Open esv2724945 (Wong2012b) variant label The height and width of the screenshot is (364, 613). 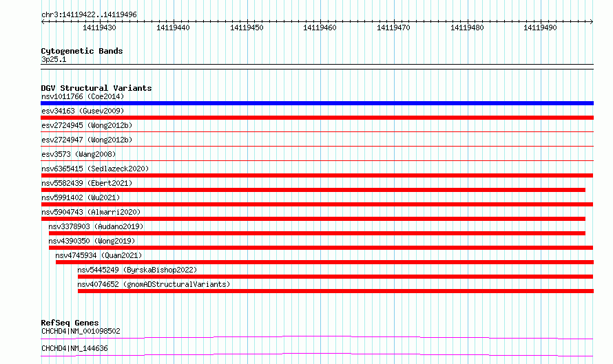click(x=87, y=125)
